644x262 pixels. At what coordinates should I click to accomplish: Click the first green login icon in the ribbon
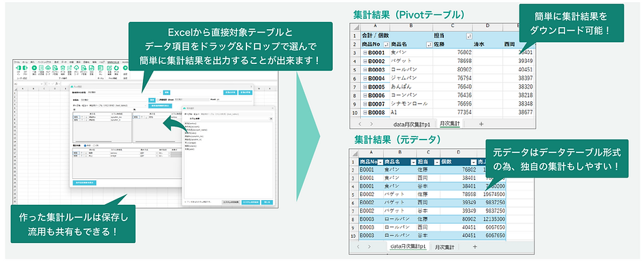point(18,68)
